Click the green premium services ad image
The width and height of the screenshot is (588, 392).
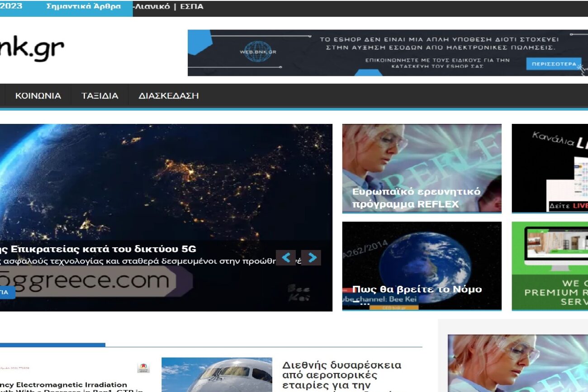tap(550, 265)
